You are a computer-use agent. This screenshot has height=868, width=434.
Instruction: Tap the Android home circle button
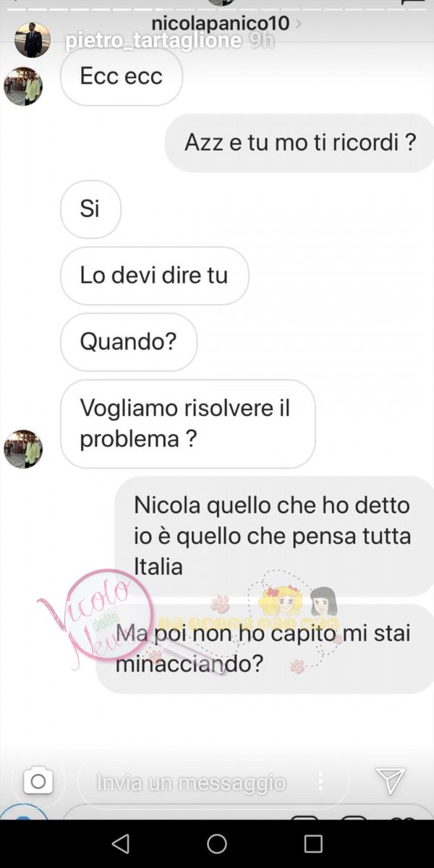(217, 843)
